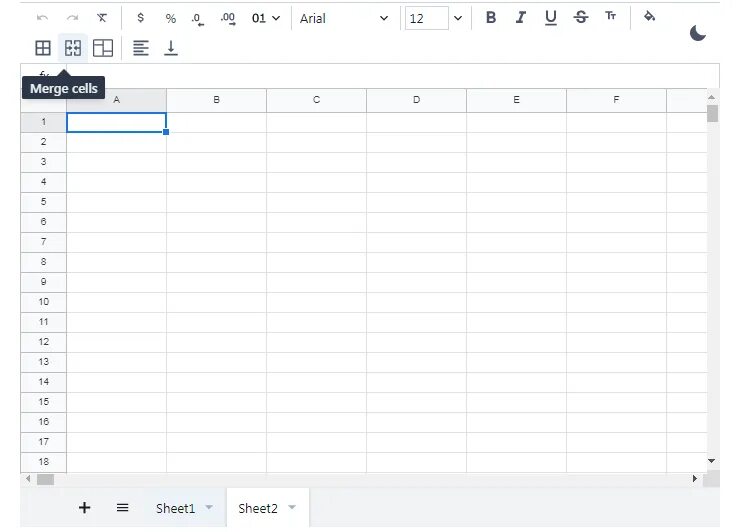Switch to the Sheet1 tab
The width and height of the screenshot is (736, 532).
(175, 509)
